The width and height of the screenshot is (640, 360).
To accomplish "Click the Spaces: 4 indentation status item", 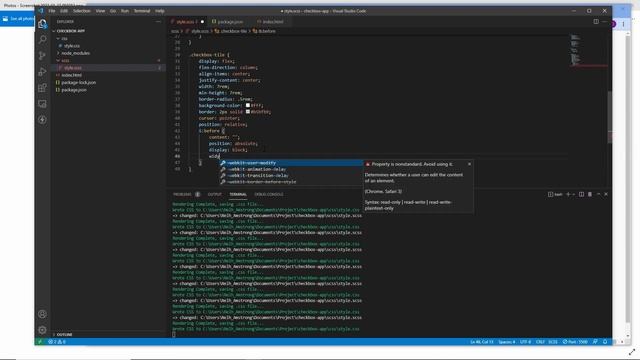I will click(x=507, y=342).
